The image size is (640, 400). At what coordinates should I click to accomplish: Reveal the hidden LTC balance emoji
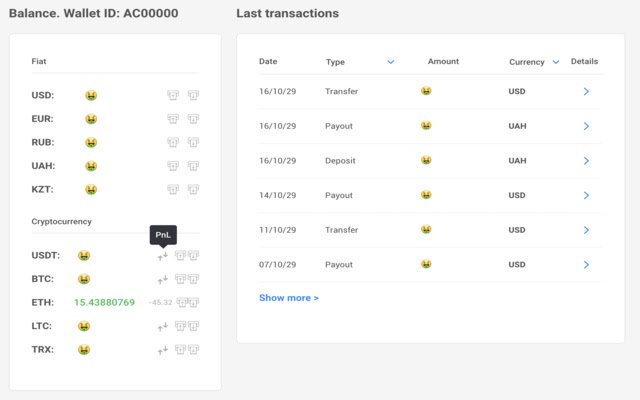coord(84,327)
